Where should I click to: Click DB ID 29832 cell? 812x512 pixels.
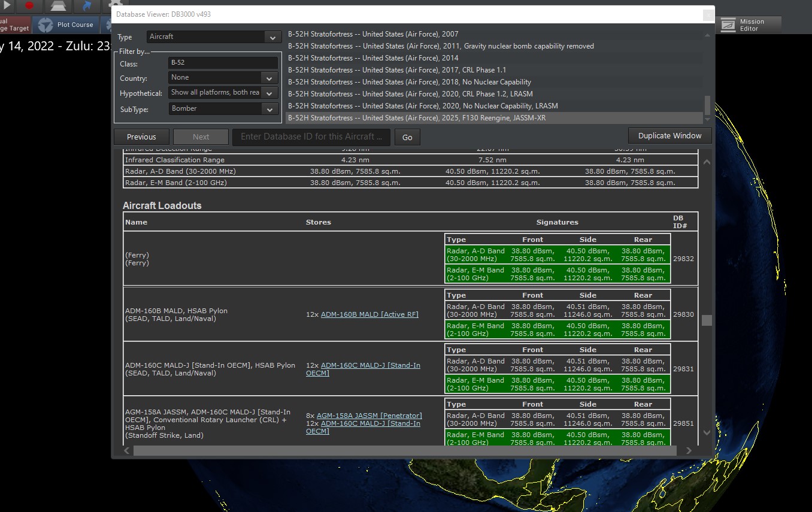[683, 259]
